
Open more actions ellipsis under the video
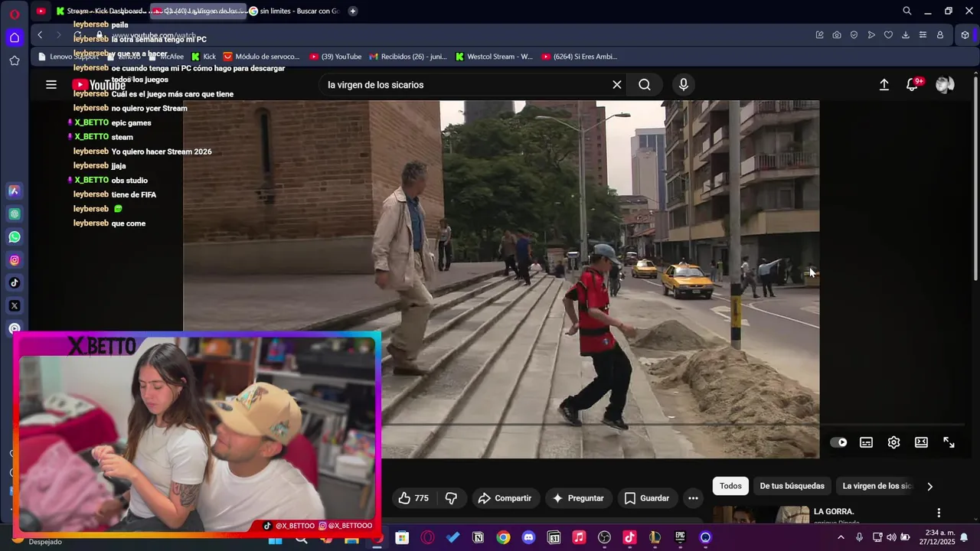[693, 498]
